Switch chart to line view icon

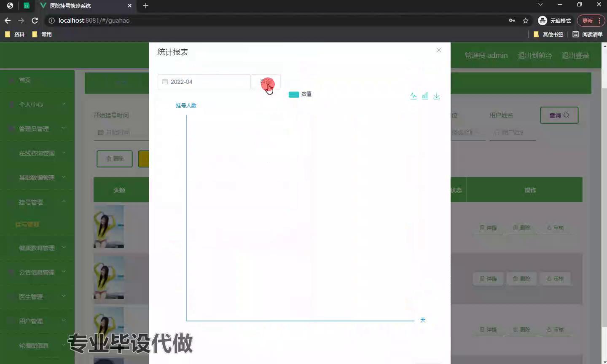click(413, 96)
